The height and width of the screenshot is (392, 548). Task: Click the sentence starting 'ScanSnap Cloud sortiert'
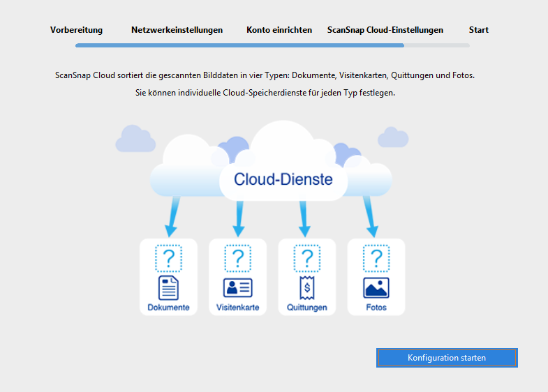265,75
